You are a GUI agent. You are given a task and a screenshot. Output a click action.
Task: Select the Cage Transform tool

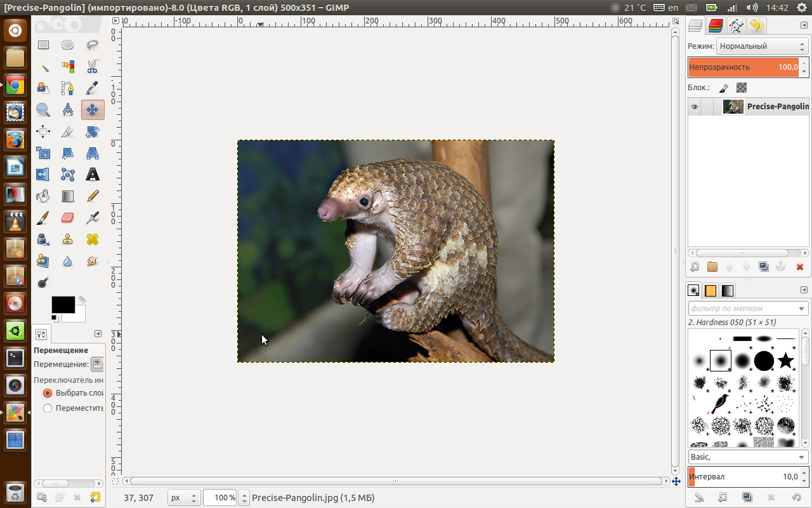(68, 175)
